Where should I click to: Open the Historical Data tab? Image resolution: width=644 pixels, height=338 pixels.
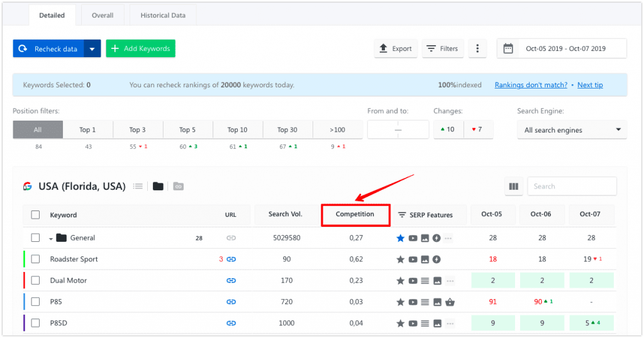163,15
